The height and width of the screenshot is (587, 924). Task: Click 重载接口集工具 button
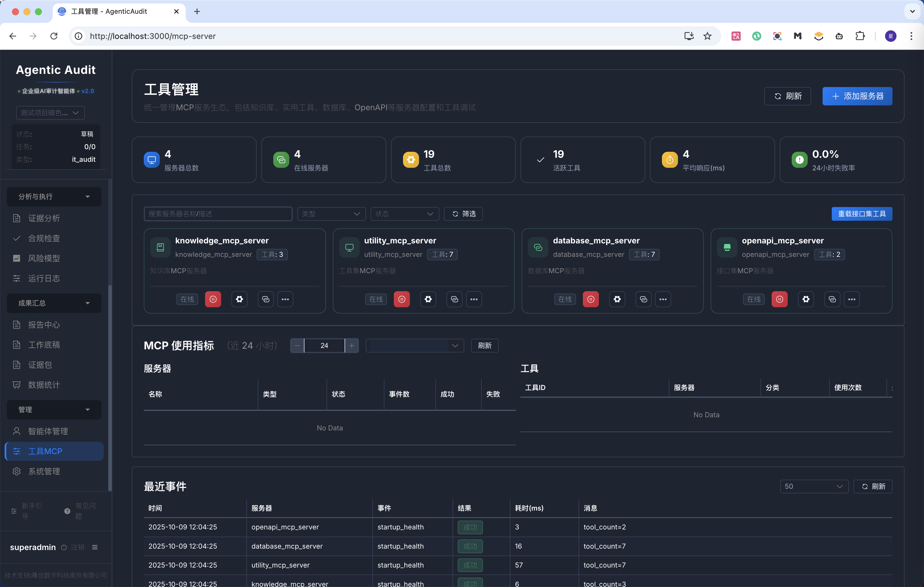(x=862, y=214)
